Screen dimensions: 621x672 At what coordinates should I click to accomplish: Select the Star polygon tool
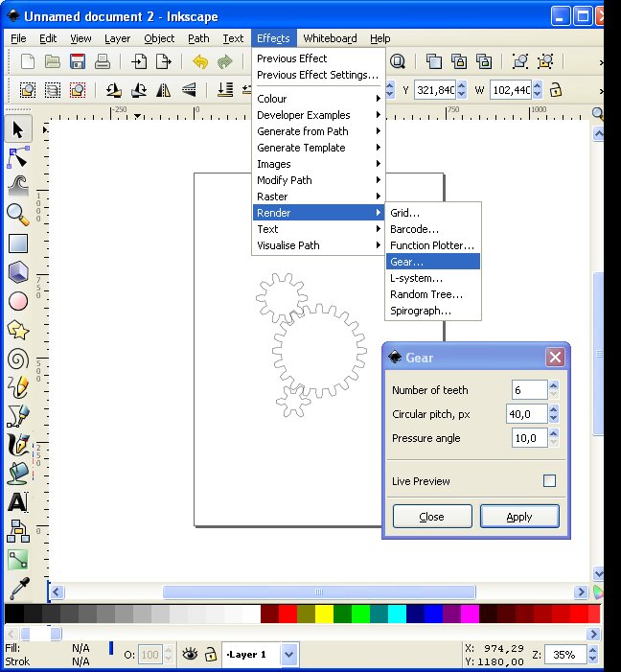pyautogui.click(x=17, y=330)
